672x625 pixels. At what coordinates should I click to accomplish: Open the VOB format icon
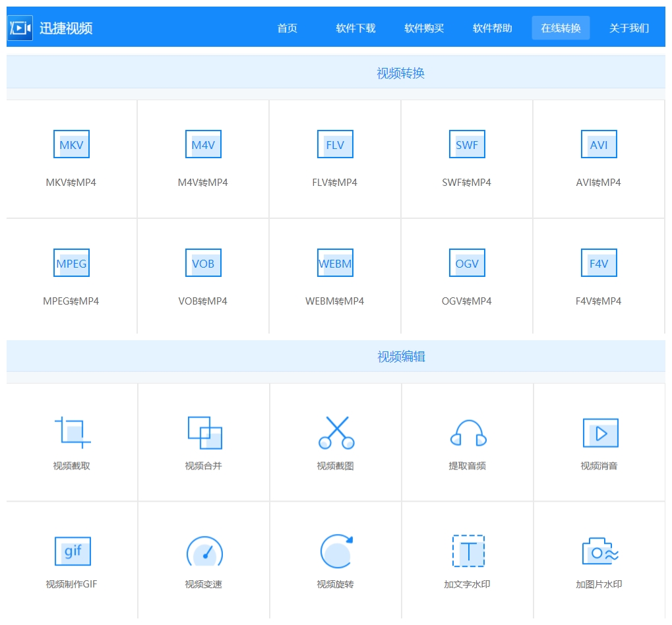click(x=203, y=263)
